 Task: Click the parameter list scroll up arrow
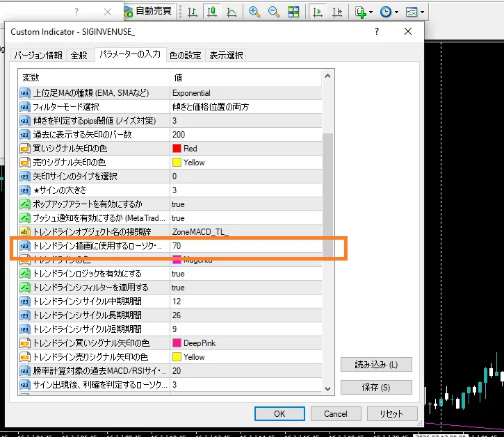pos(328,76)
